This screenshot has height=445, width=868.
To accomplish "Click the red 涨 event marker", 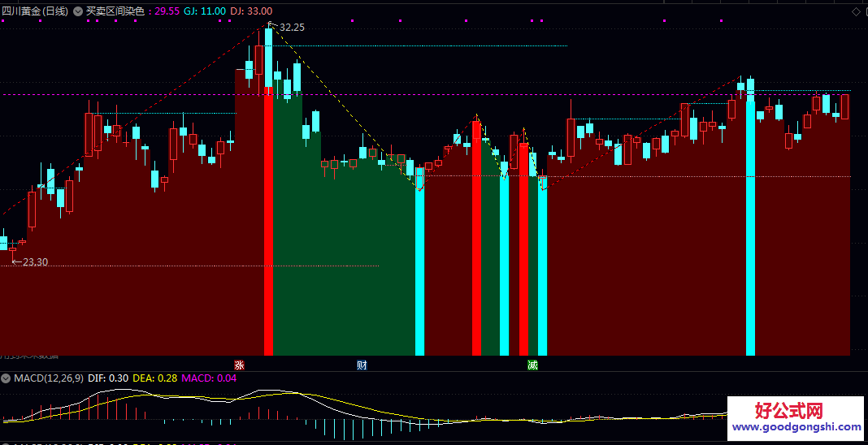I will [239, 365].
